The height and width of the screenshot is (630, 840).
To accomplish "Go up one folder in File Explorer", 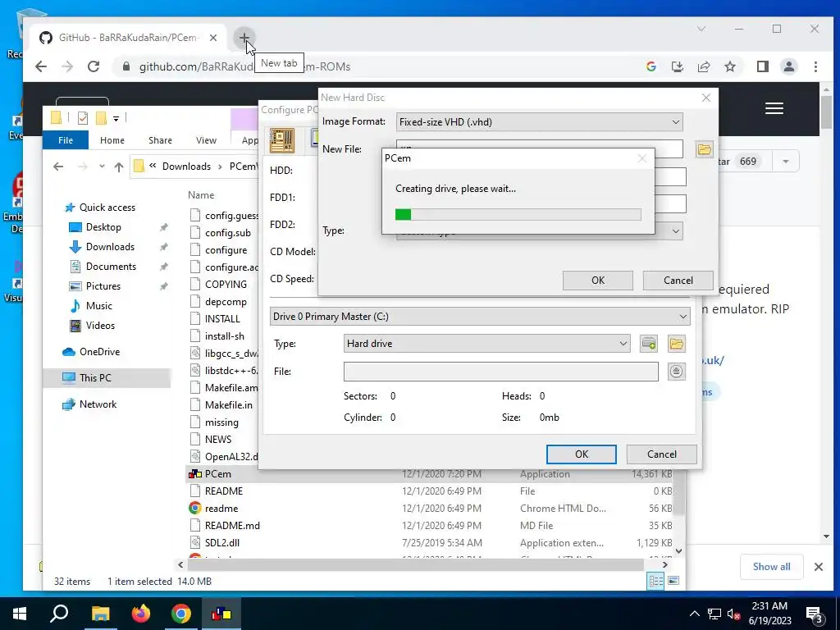I will click(119, 167).
